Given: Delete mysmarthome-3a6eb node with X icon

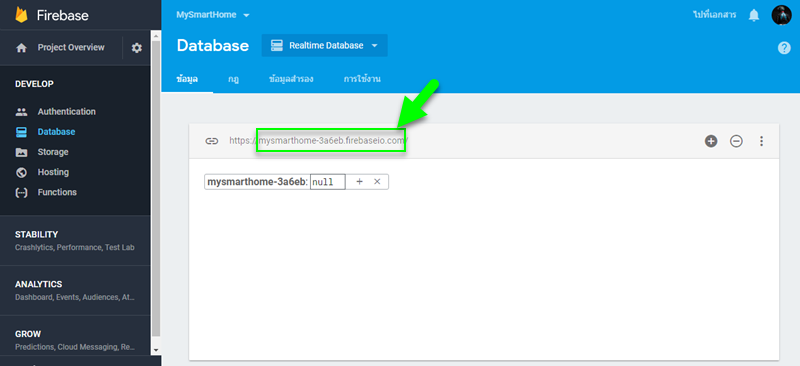Looking at the screenshot, I should [x=377, y=182].
